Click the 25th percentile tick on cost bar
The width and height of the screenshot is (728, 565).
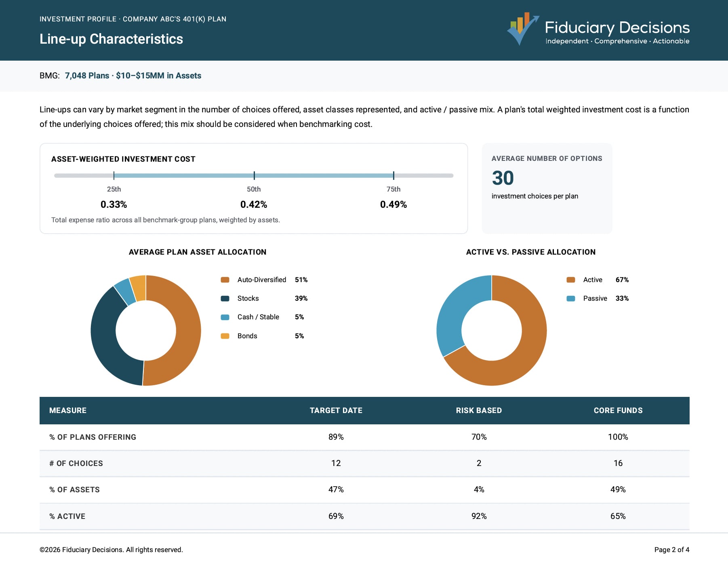[x=114, y=175]
